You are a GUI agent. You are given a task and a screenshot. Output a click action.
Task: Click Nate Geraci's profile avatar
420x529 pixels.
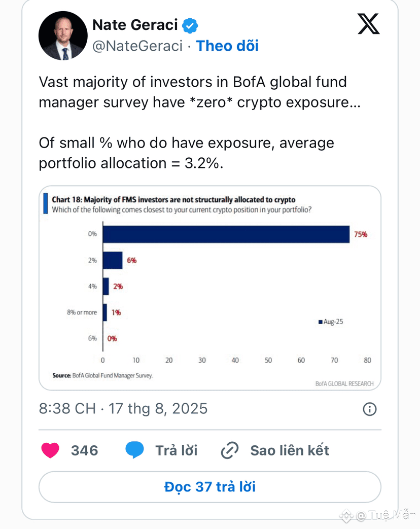(63, 36)
